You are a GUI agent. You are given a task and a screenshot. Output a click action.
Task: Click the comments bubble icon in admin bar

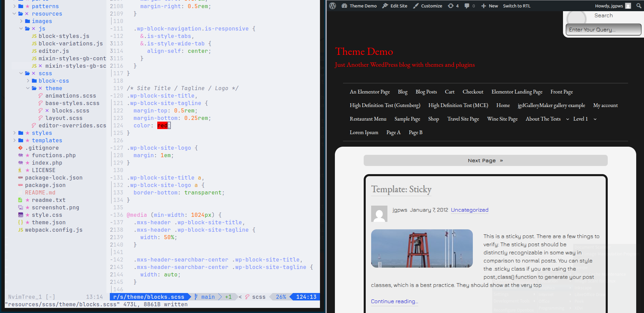tap(467, 6)
